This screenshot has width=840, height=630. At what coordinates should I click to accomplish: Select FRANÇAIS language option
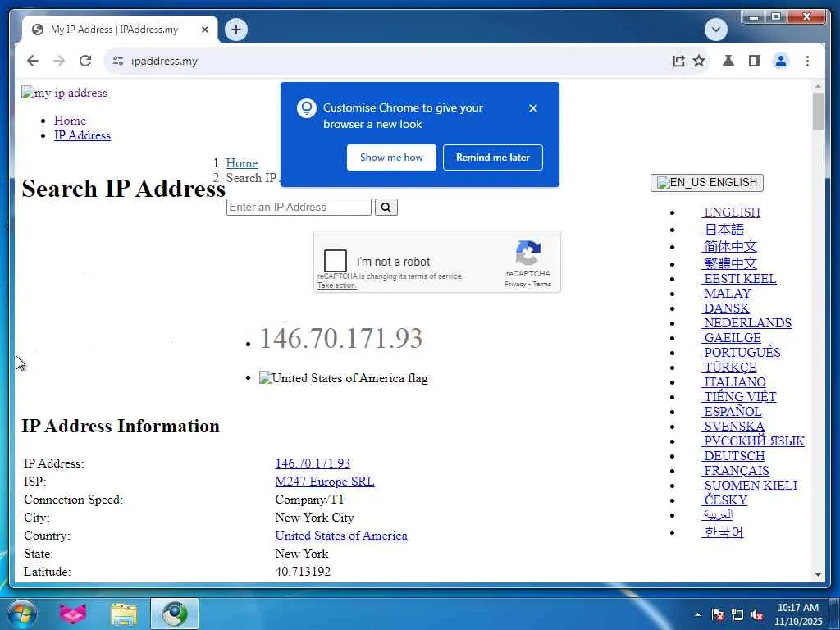click(735, 471)
